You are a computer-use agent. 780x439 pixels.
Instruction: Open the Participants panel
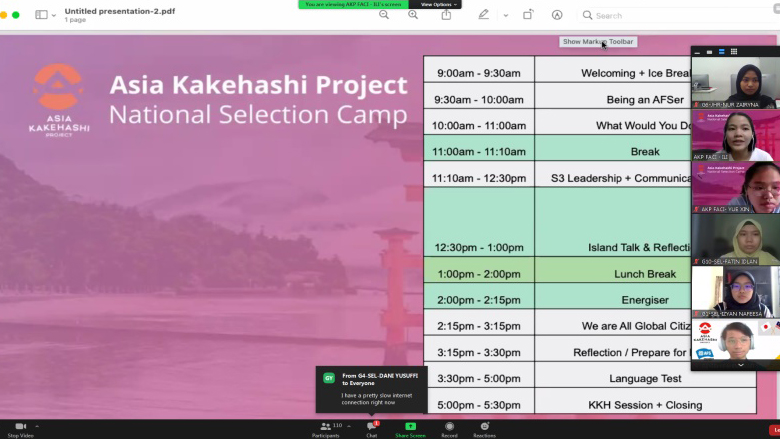pyautogui.click(x=325, y=430)
